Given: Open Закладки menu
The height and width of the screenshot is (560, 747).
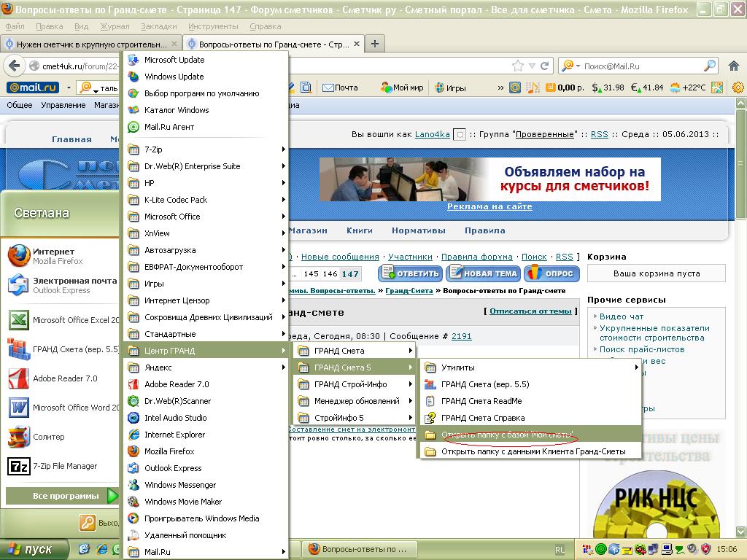Looking at the screenshot, I should click(158, 26).
